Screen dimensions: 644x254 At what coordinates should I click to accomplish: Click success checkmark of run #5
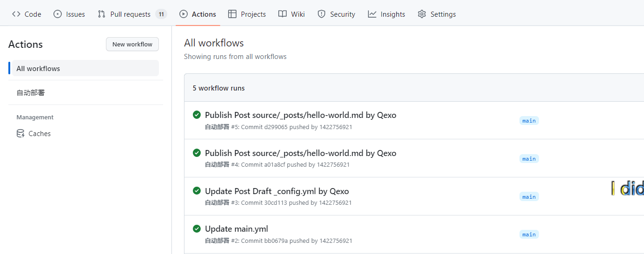tap(197, 115)
